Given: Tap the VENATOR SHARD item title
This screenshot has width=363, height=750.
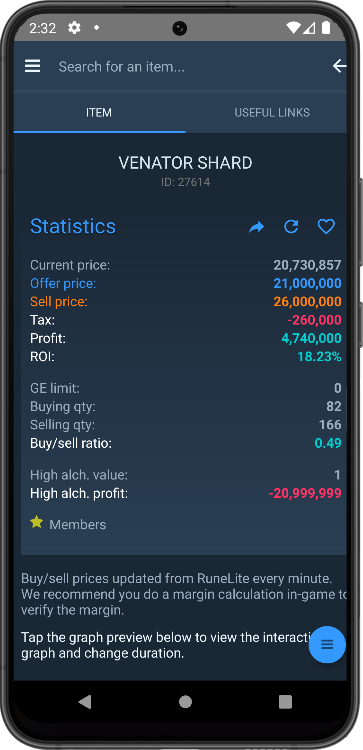Looking at the screenshot, I should click(186, 163).
